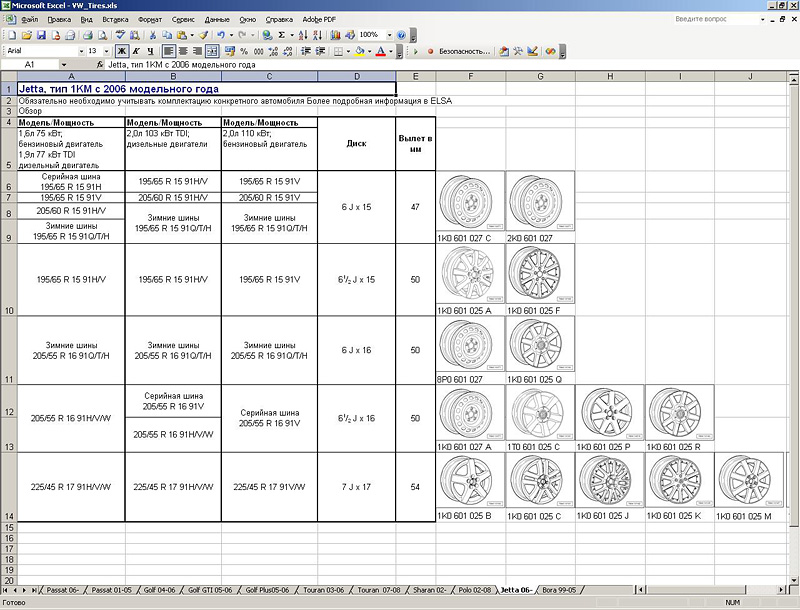Open the Файл menu
Image resolution: width=800 pixels, height=610 pixels.
[x=30, y=19]
